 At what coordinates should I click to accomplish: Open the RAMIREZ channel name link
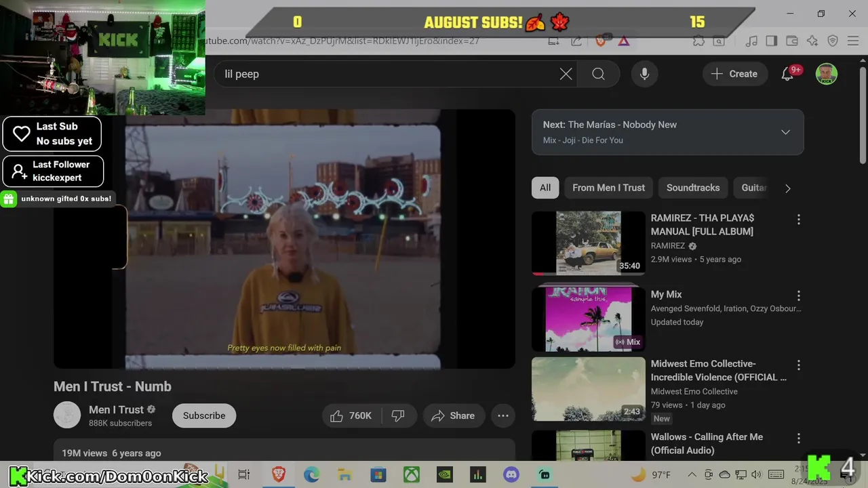pos(668,246)
